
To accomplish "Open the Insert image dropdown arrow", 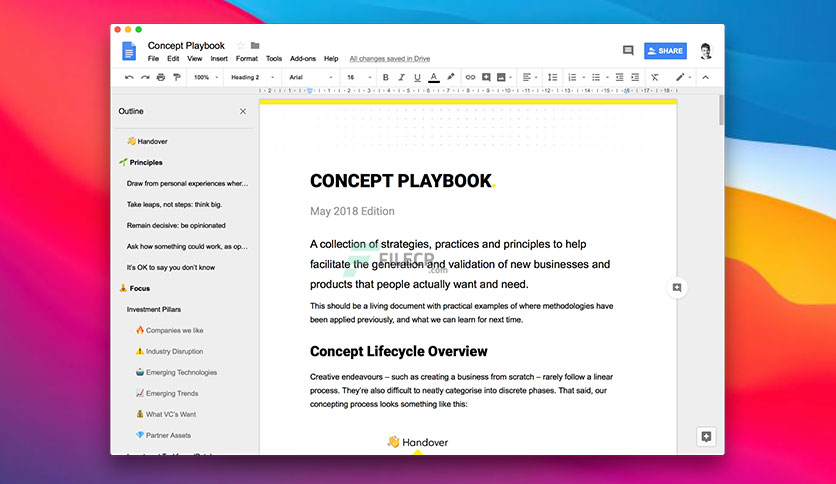I will coord(510,78).
